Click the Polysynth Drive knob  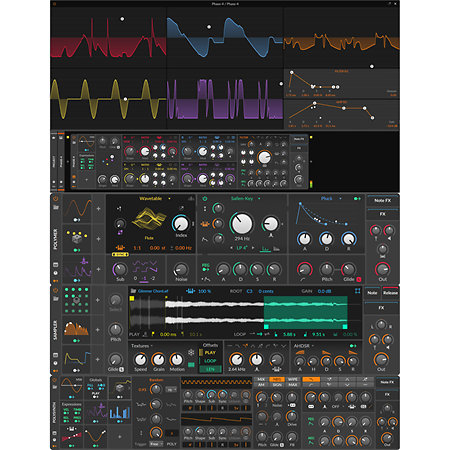tap(292, 416)
